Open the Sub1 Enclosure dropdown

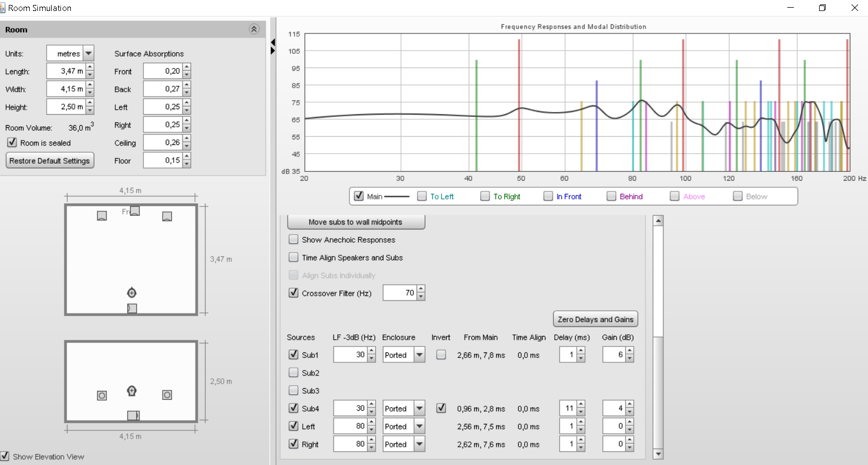[x=419, y=355]
